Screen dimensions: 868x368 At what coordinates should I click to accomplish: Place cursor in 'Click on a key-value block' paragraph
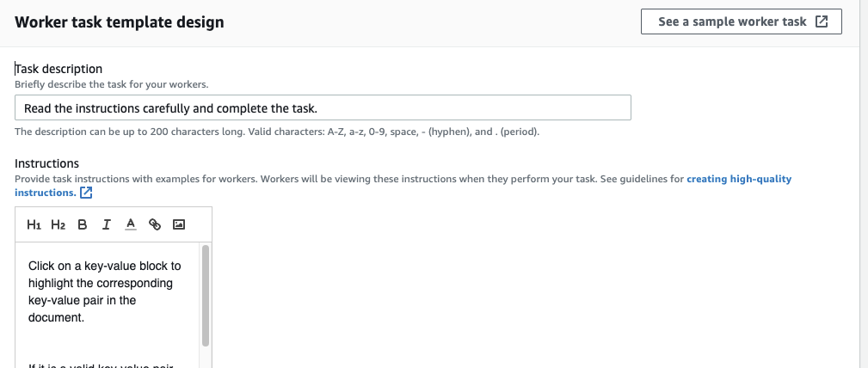coord(105,291)
